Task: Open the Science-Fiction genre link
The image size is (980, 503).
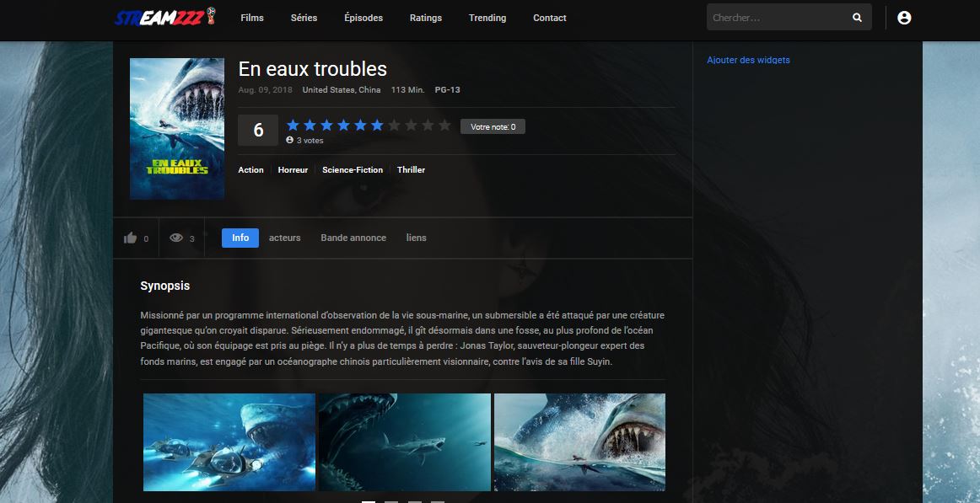Action: (353, 169)
